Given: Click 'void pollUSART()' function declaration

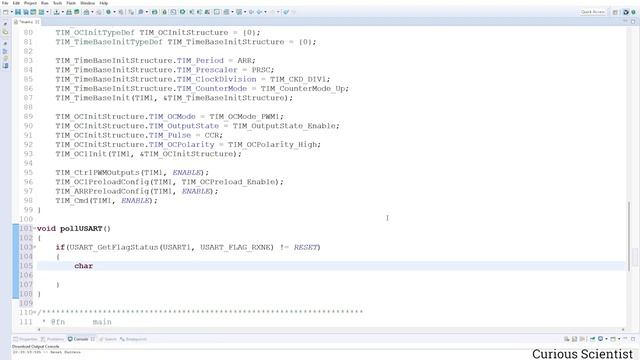Looking at the screenshot, I should [x=74, y=229].
